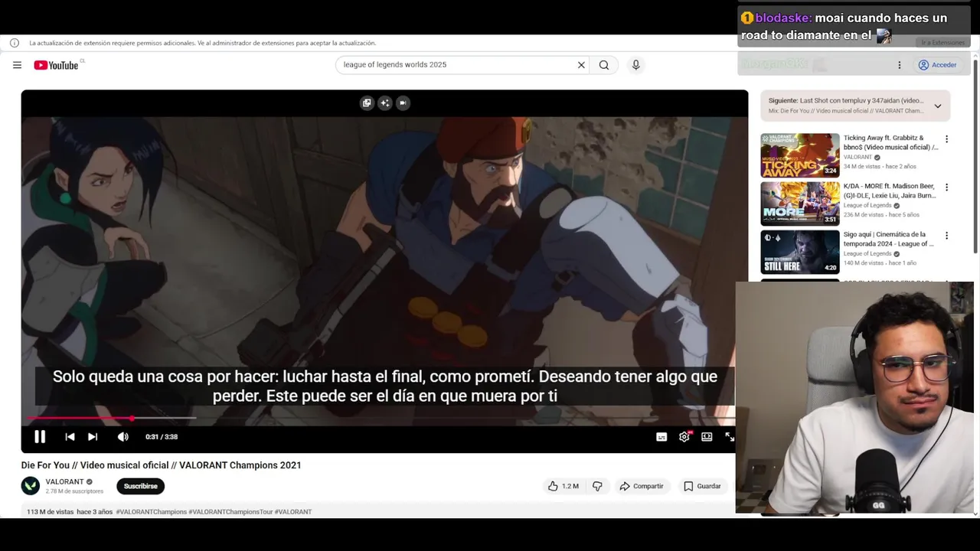
Task: Click the Acceder sign-in button
Action: (x=938, y=65)
